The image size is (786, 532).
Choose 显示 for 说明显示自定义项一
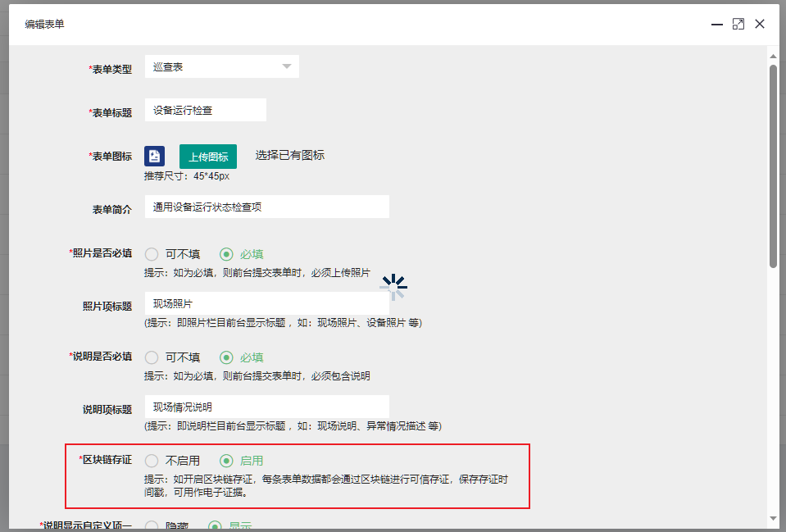point(227,525)
